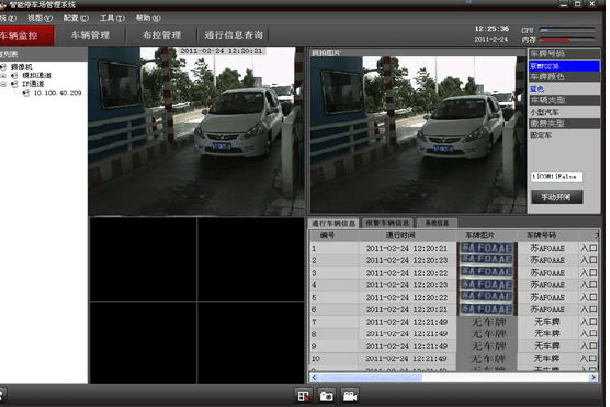The image size is (610, 407).
Task: Open the 帮助(H) menu
Action: [148, 18]
